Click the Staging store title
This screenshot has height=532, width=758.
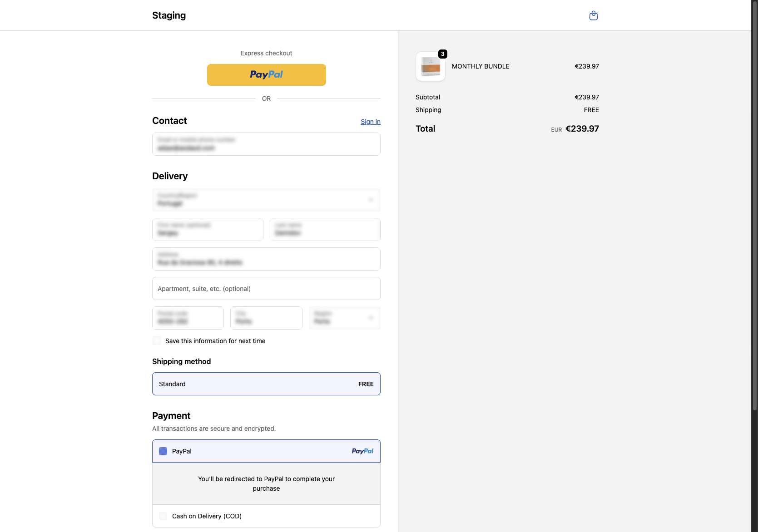[169, 15]
